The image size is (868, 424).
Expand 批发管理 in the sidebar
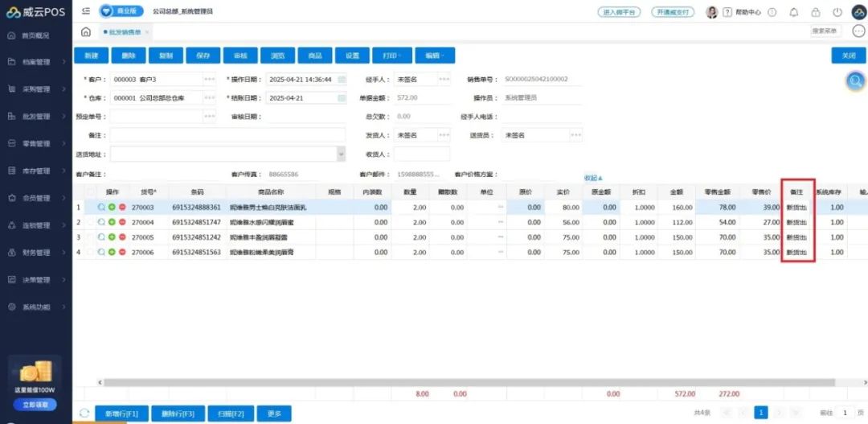(x=36, y=117)
